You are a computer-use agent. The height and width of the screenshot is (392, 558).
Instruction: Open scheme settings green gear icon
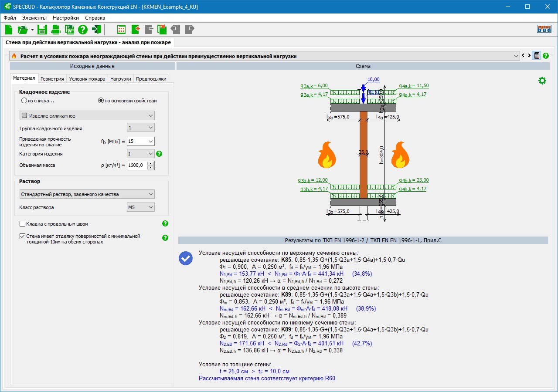[542, 81]
